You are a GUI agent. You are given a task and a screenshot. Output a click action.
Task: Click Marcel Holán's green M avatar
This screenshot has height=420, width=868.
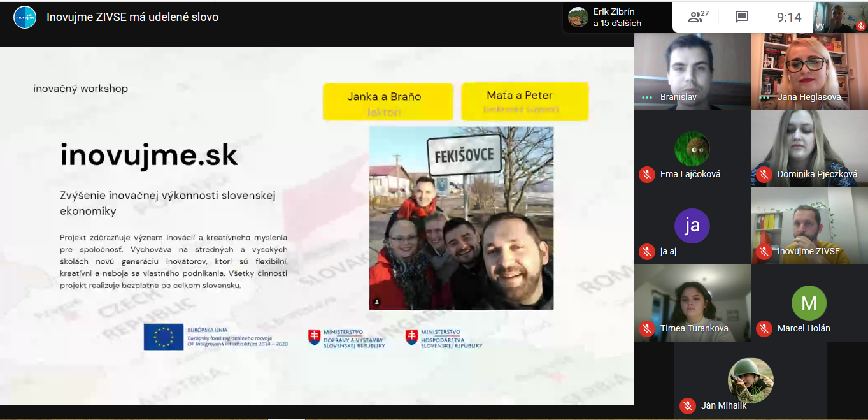coord(809,303)
